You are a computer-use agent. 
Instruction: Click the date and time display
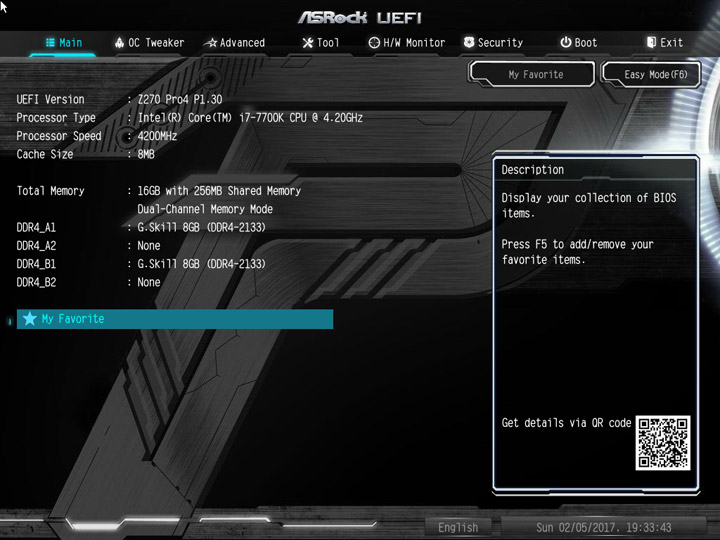coord(603,527)
